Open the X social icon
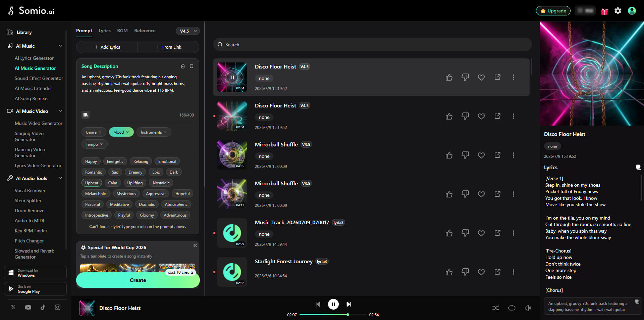The image size is (644, 320). 13,307
